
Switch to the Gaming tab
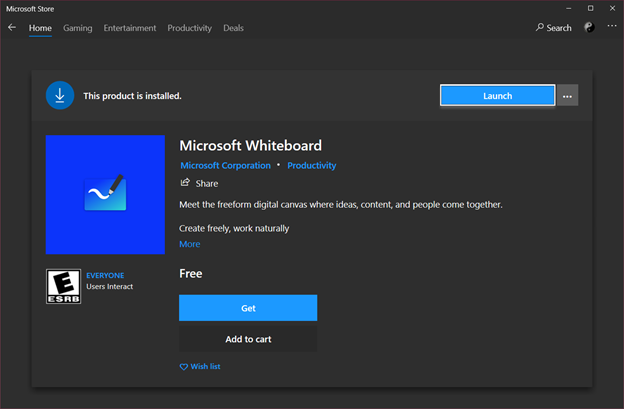78,28
